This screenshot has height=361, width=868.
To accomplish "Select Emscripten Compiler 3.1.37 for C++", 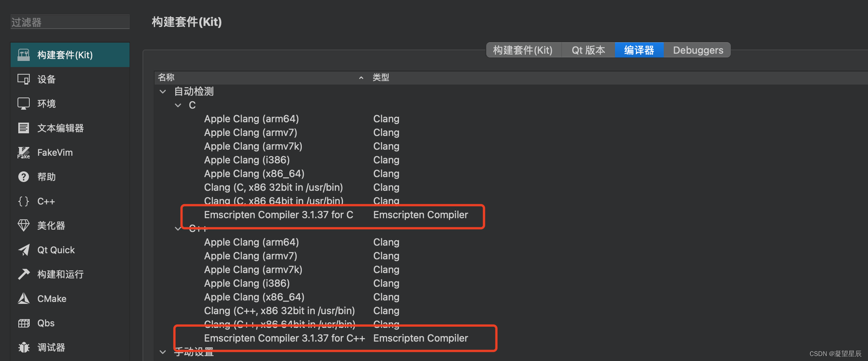I will click(284, 338).
